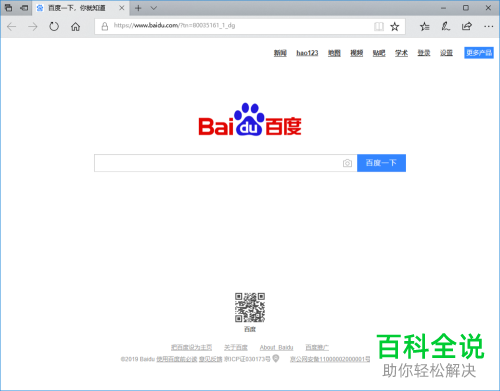
Task: Open the 百度推广 link
Action: point(317,347)
